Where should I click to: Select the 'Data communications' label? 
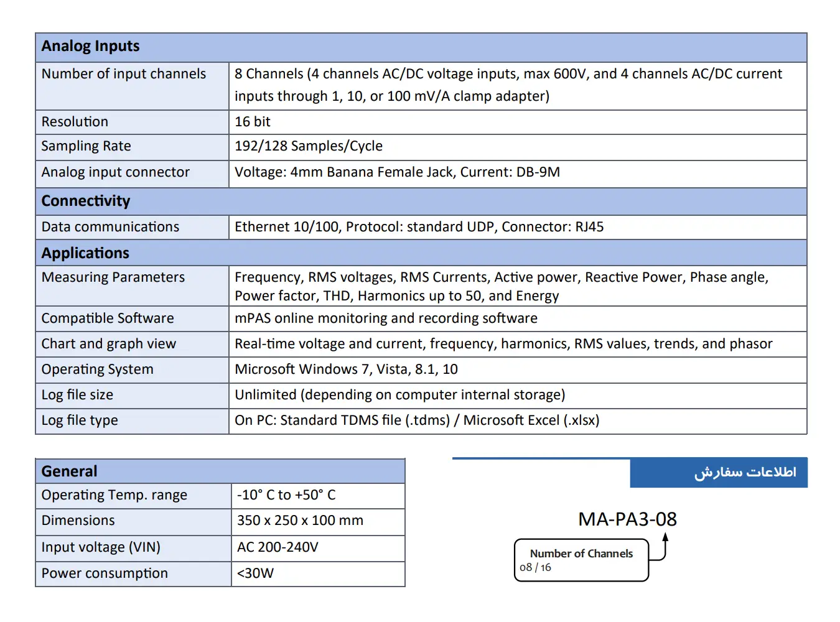coord(111,227)
